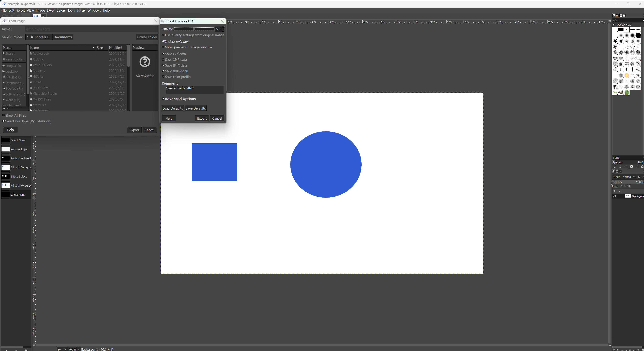Click Cancel in Export Image as JPEG dialog

[x=217, y=119]
